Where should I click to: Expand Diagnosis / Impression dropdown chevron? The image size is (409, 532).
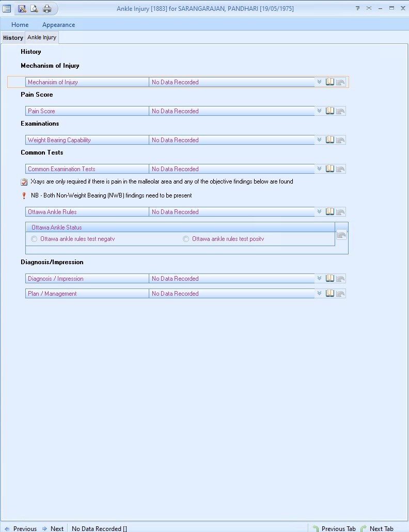[x=319, y=278]
